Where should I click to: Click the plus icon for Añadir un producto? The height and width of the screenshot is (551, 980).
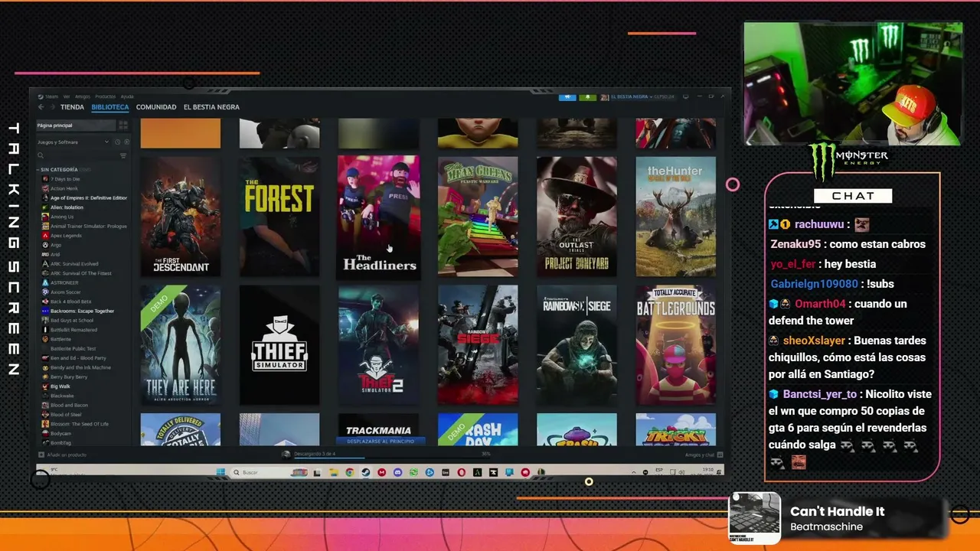[41, 455]
